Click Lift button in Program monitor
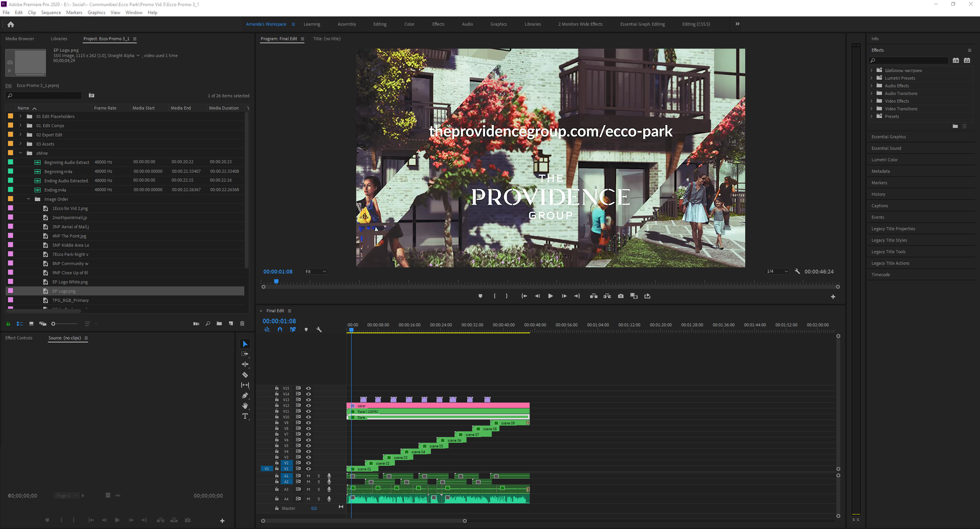Viewport: 980px width, 529px height. click(x=594, y=296)
